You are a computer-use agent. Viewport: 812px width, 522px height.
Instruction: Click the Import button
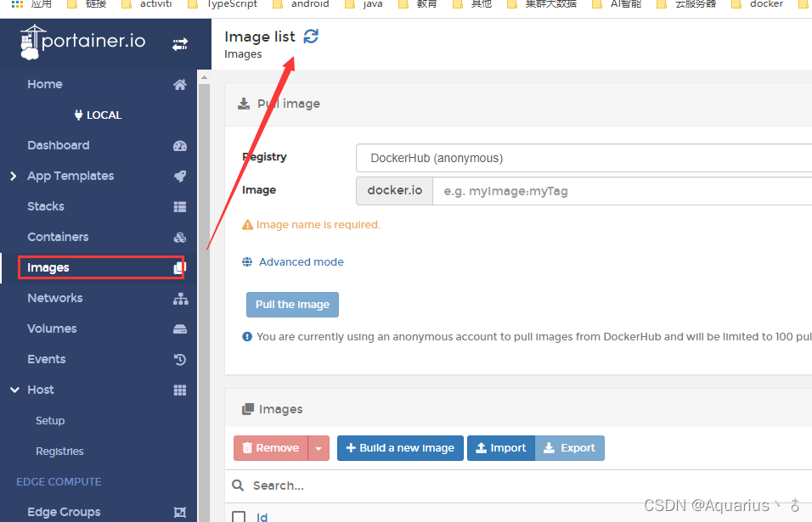pyautogui.click(x=501, y=448)
